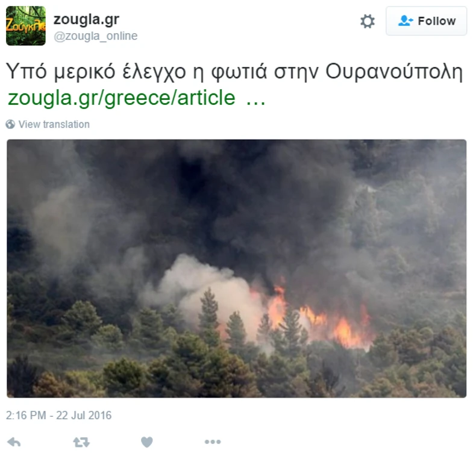
Task: Click the tweet timestamp 2:16 PM
Action: click(x=26, y=415)
